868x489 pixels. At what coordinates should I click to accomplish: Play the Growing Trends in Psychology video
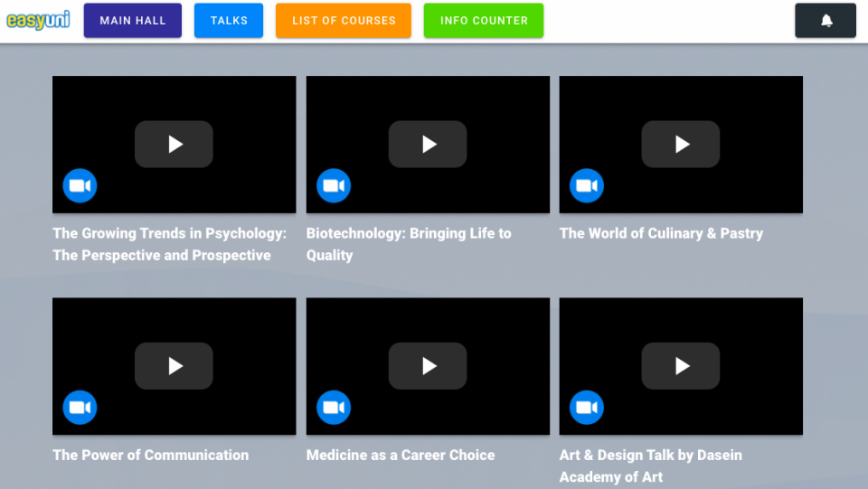(x=174, y=145)
